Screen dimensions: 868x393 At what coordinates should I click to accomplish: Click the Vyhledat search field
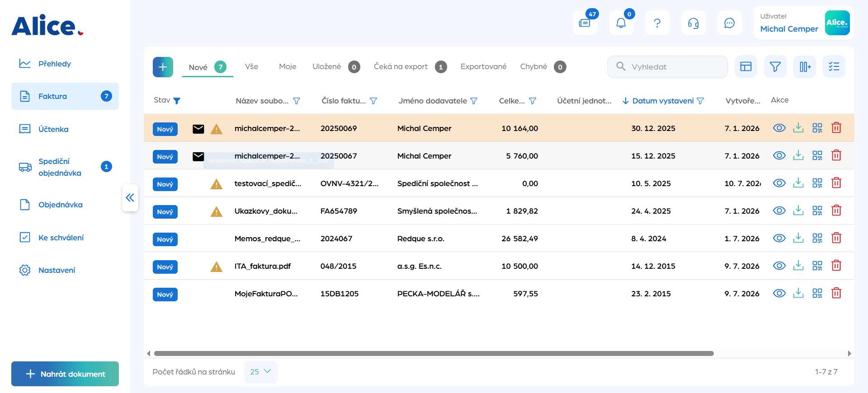[x=667, y=67]
